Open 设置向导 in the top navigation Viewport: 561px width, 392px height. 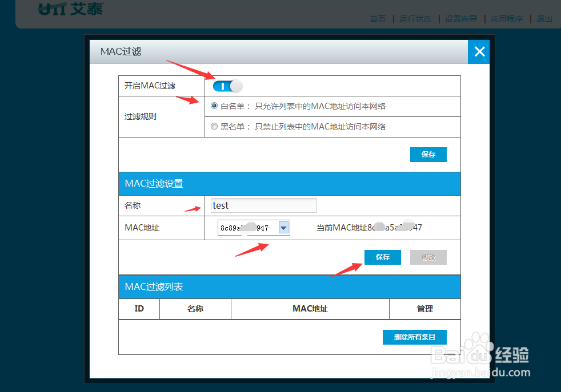pos(461,19)
